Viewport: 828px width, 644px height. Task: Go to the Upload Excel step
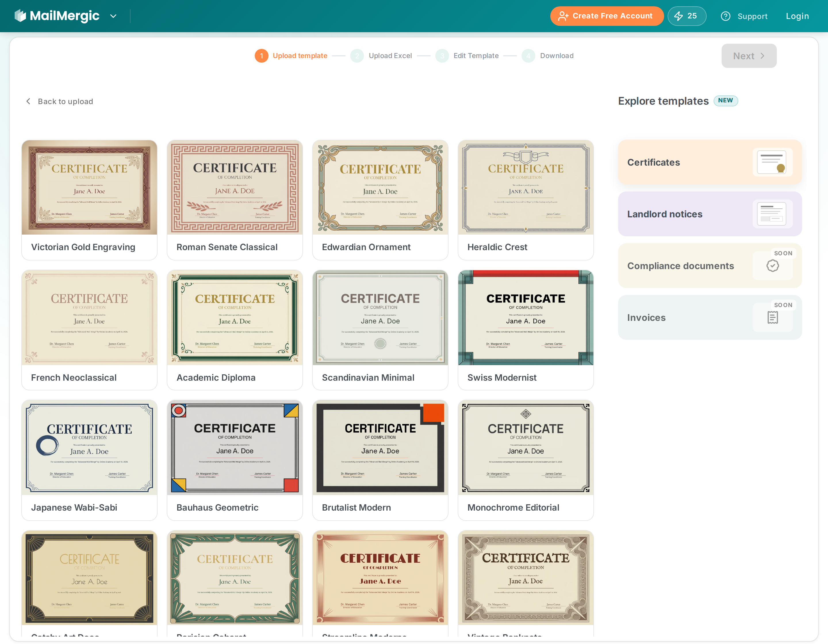(390, 56)
